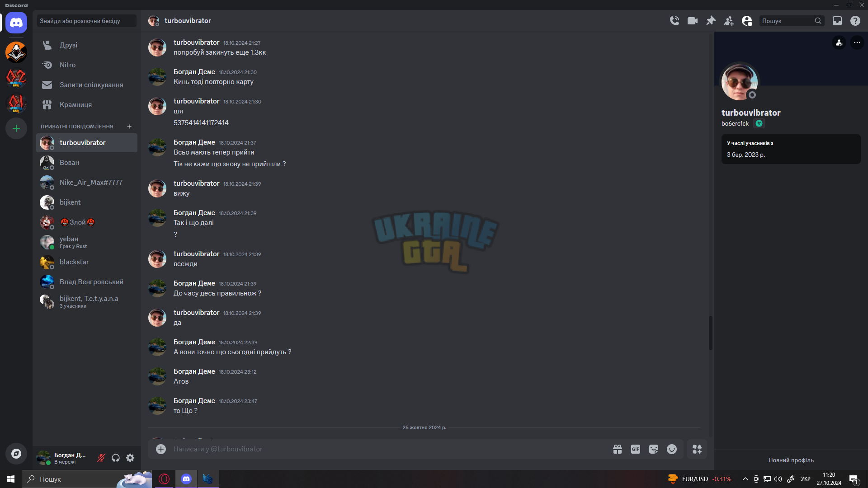The image size is (868, 488).
Task: Create a new private message with plus
Action: (x=129, y=127)
